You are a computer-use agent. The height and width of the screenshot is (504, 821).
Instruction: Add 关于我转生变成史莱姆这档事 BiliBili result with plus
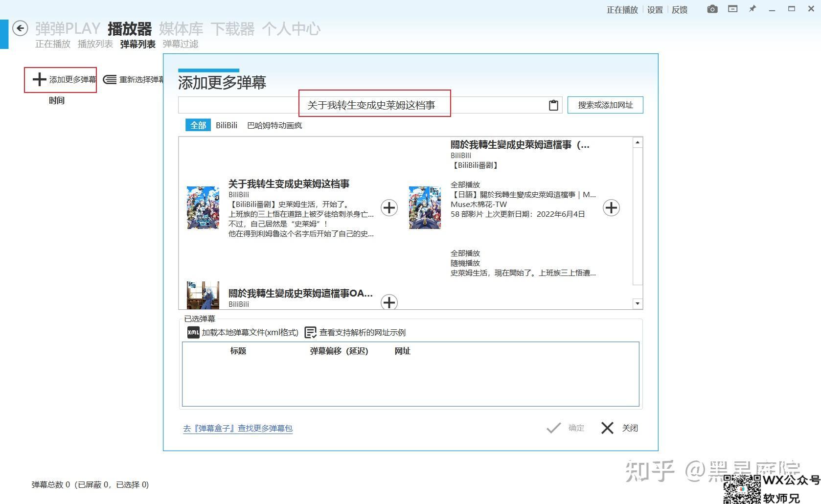click(389, 208)
